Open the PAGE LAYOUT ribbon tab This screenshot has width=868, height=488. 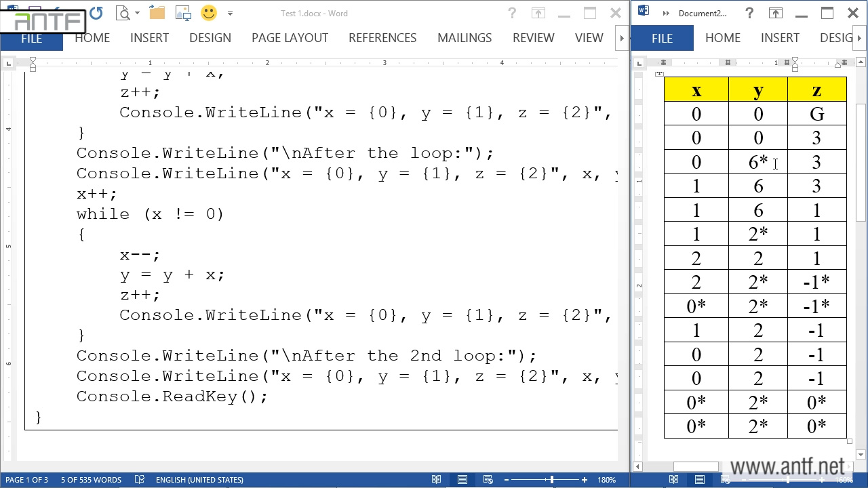pos(290,38)
